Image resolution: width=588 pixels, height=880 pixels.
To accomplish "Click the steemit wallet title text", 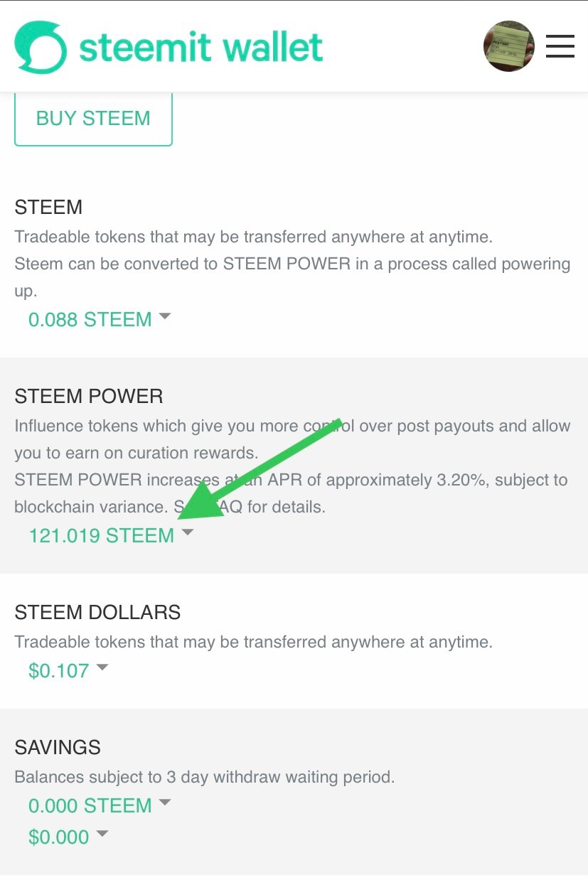I will 201,48.
